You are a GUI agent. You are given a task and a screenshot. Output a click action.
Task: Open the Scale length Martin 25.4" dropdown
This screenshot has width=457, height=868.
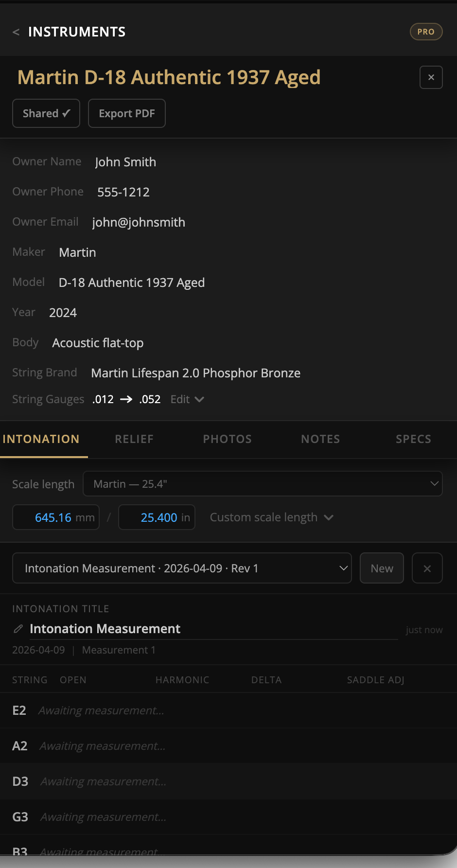(263, 484)
